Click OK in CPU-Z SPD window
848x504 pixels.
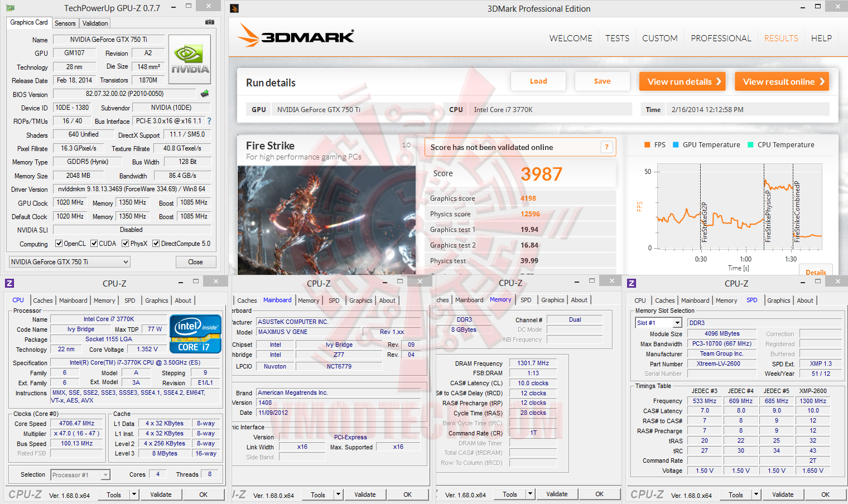point(825,495)
